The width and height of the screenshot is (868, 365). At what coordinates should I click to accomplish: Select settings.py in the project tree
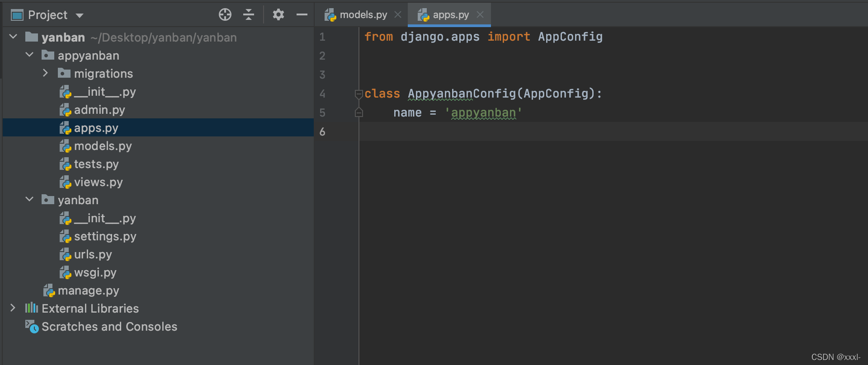coord(158,236)
